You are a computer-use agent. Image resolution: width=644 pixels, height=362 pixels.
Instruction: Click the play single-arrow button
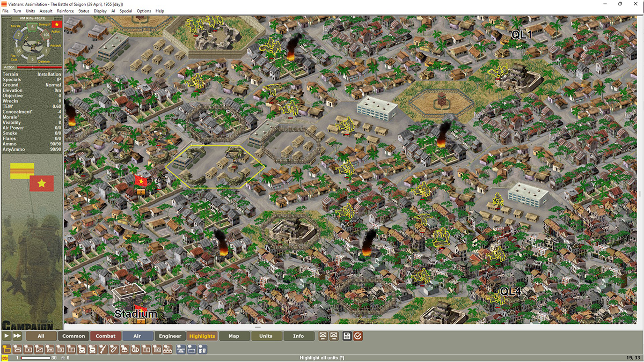click(x=7, y=336)
